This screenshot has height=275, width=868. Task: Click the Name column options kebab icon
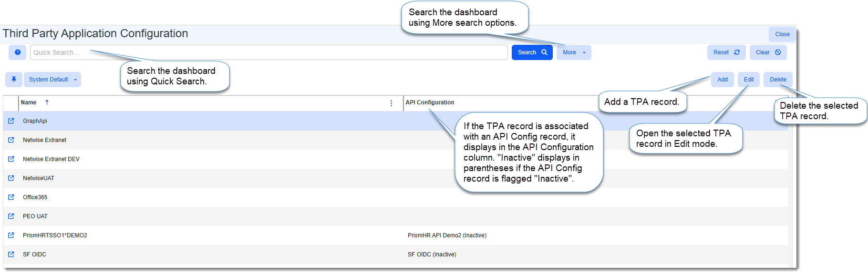click(391, 103)
